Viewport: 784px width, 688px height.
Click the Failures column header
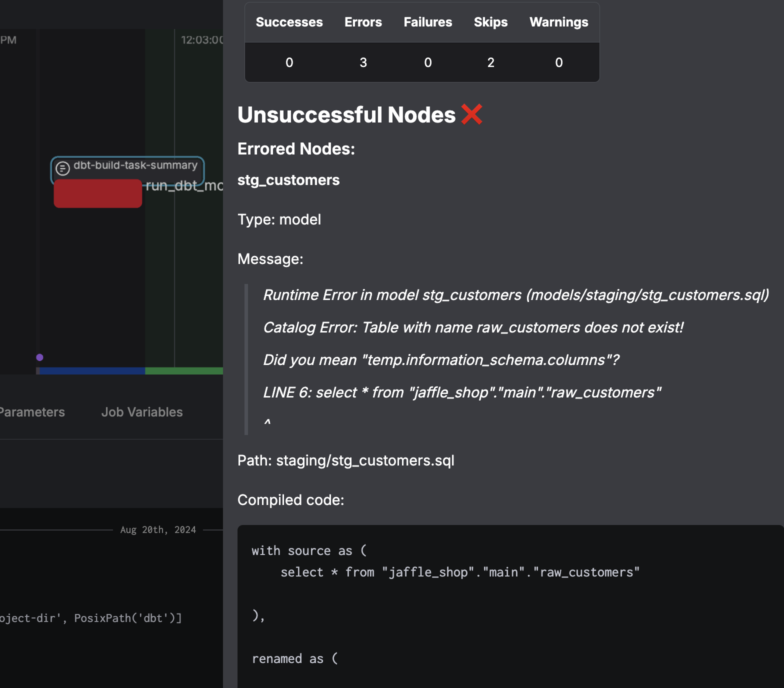[428, 22]
